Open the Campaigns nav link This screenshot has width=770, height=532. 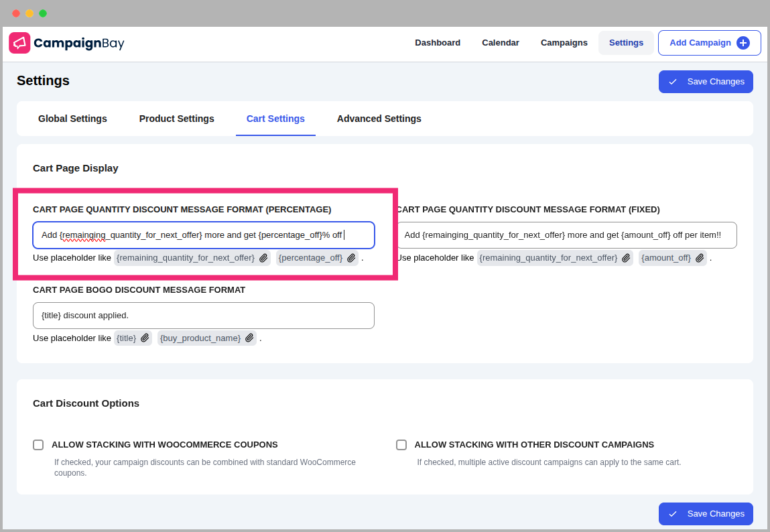(x=564, y=43)
